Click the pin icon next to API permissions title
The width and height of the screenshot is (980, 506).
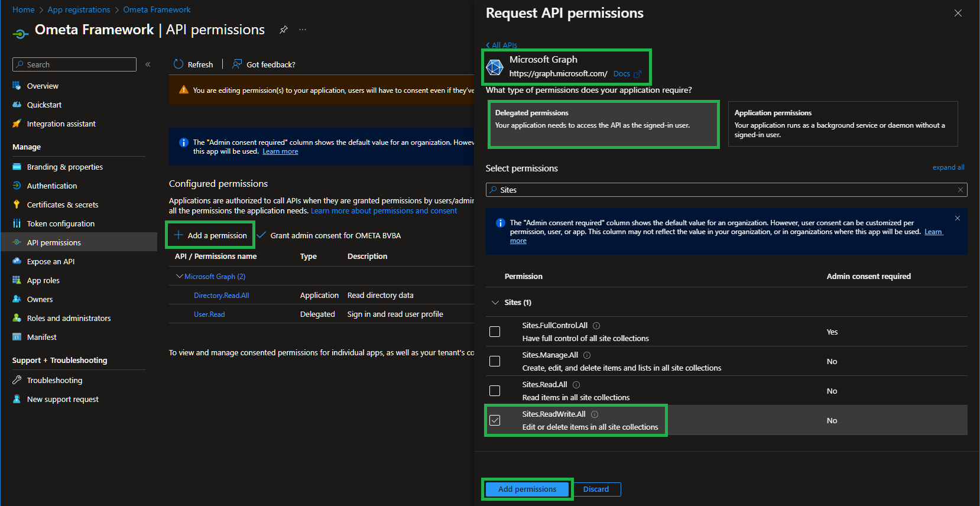[284, 30]
